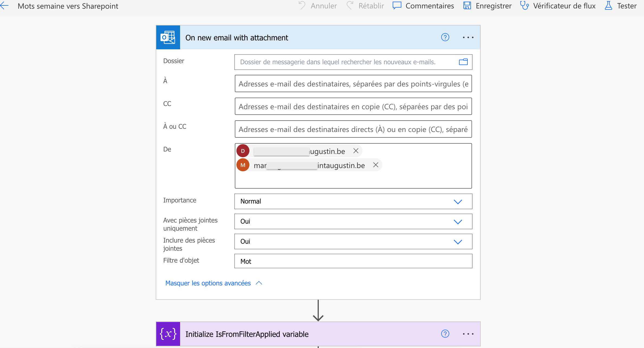Screen dimensions: 644x348
Task: Click Tester in the top bar
Action: point(621,6)
